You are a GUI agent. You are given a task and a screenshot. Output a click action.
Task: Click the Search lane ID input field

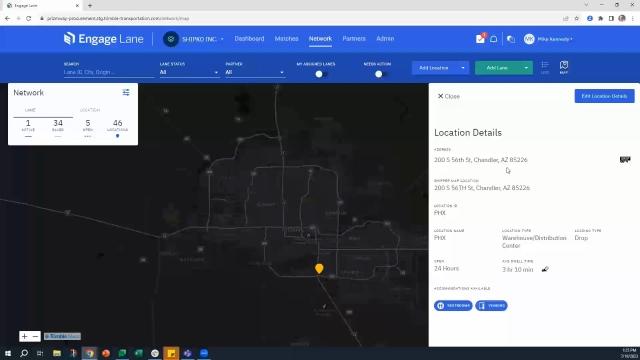[x=109, y=72]
